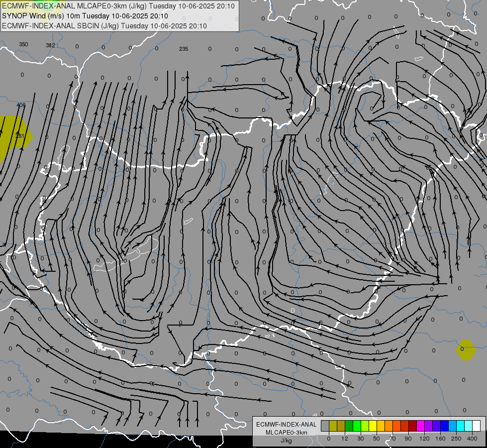This screenshot has height=448, width=487.
Task: Click the map value '235'
Action: (184, 49)
